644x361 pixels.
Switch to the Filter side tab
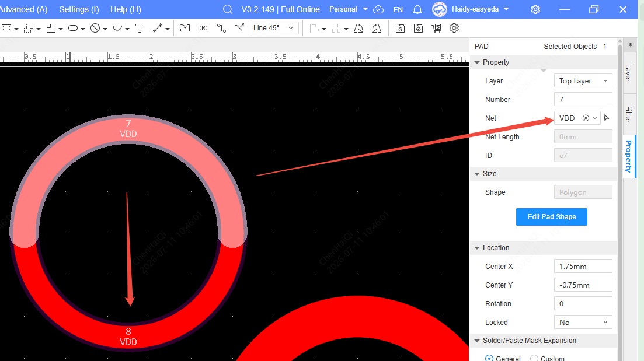pyautogui.click(x=628, y=114)
